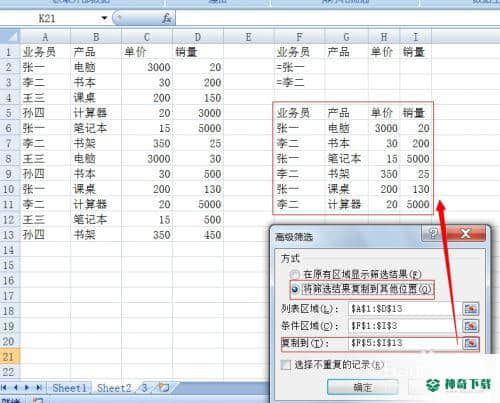Screen dimensions: 500x403
Task: Click the insert new worksheet icon
Action: pyautogui.click(x=164, y=388)
